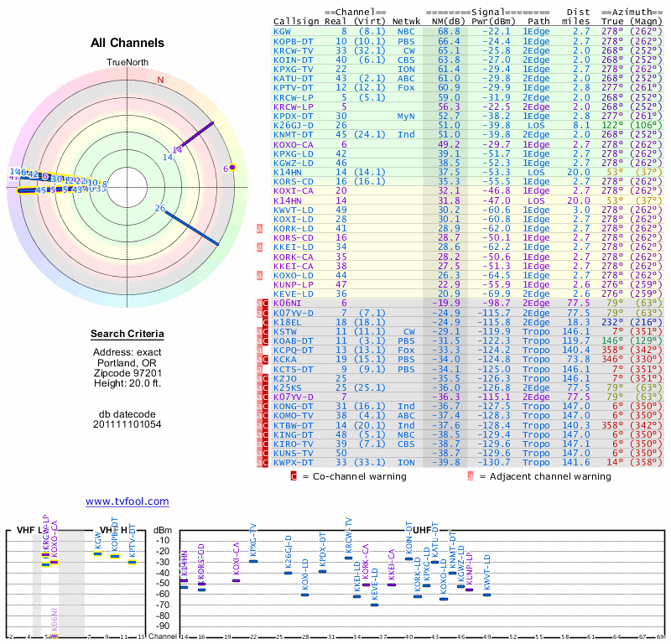Click KPXG-TV callsign in the table list
671x644 pixels.
coord(294,70)
